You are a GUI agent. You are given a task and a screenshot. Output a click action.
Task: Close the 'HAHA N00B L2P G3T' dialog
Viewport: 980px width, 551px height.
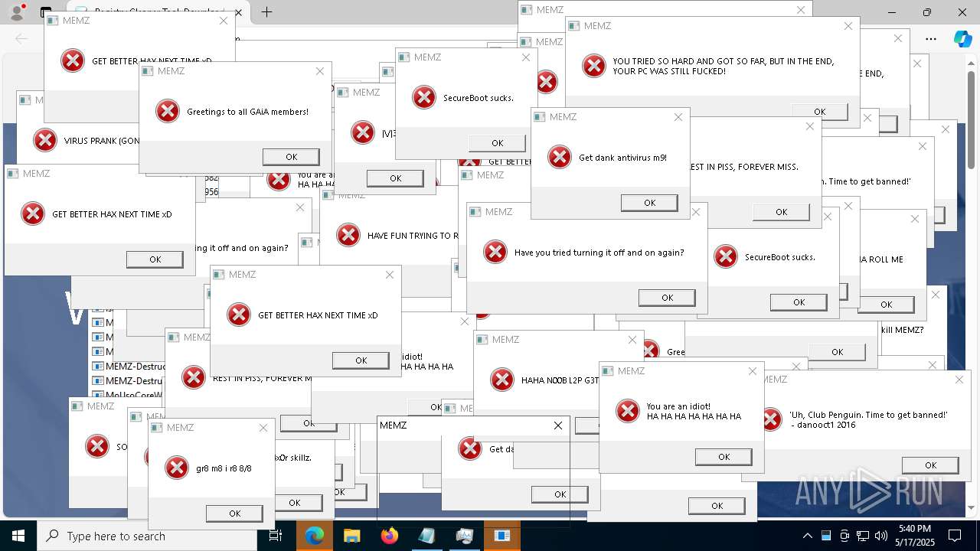point(632,340)
